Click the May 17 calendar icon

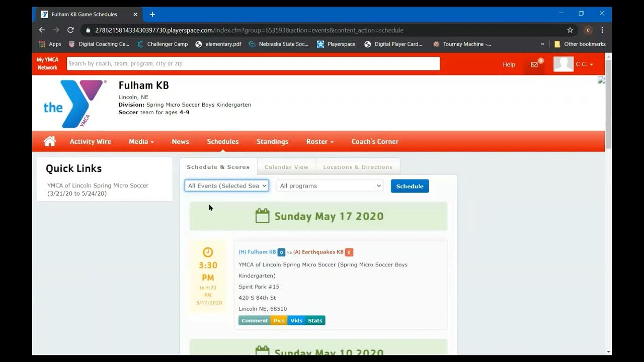click(x=262, y=216)
